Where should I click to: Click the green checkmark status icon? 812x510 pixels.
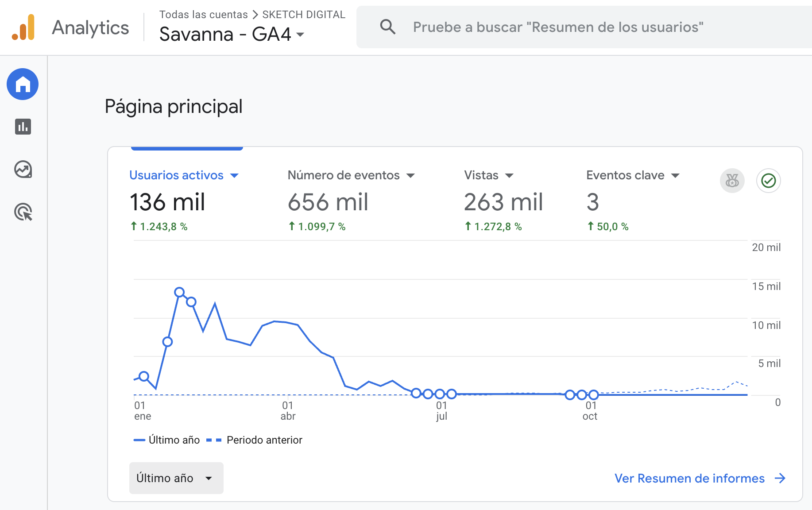(x=768, y=181)
